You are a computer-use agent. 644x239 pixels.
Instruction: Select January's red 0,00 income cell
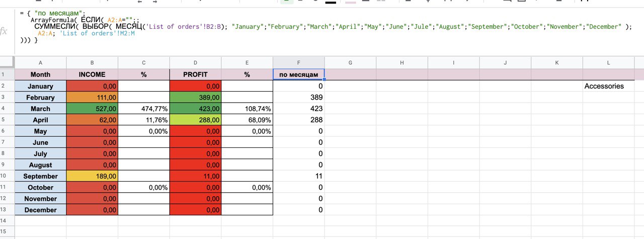tap(92, 86)
